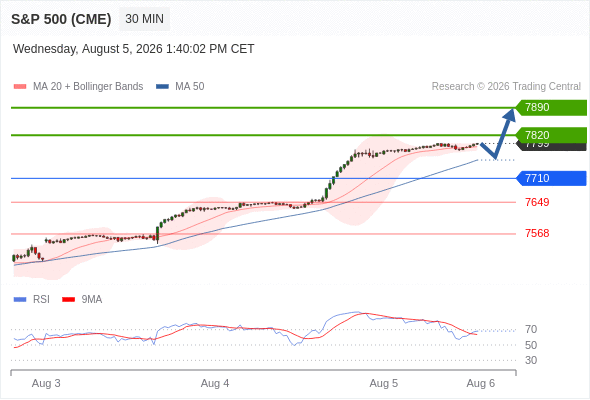
Task: Select the Aug 6 date axis label
Action: [481, 383]
